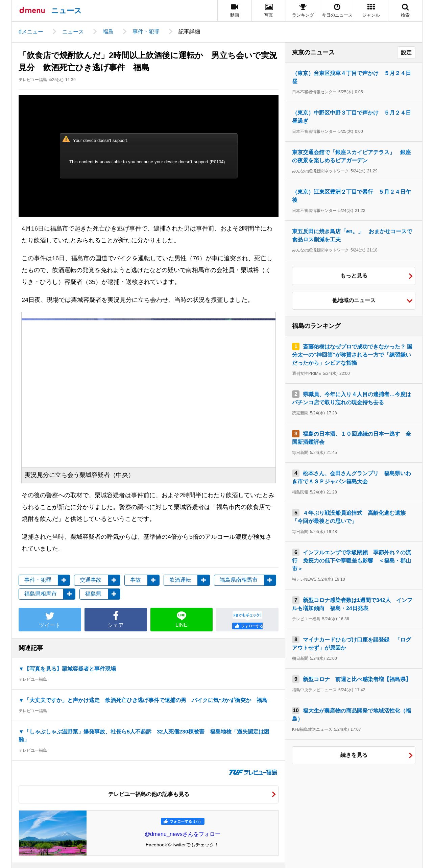434x868 pixels.
Task: Add the 事故 tag with plus
Action: click(x=153, y=580)
